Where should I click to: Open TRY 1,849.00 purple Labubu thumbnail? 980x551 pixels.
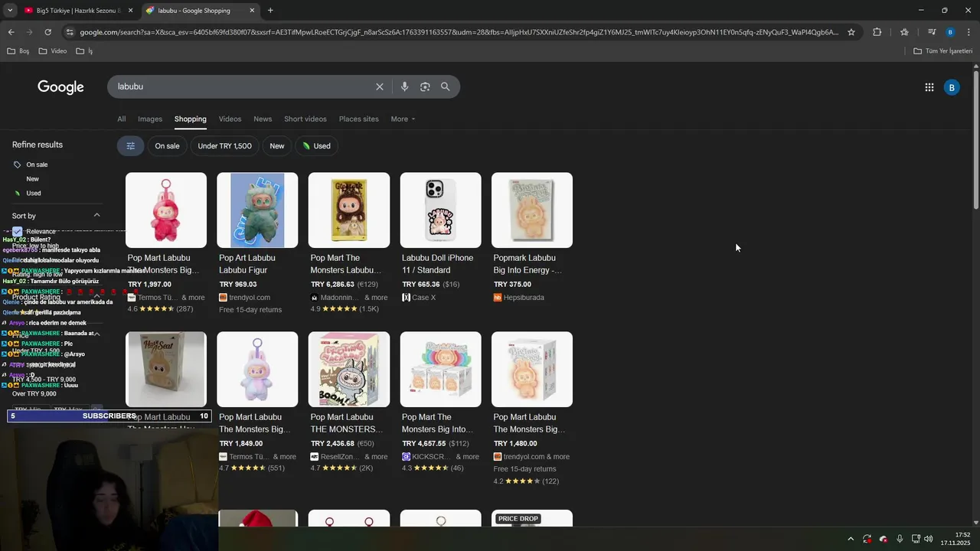(x=257, y=370)
